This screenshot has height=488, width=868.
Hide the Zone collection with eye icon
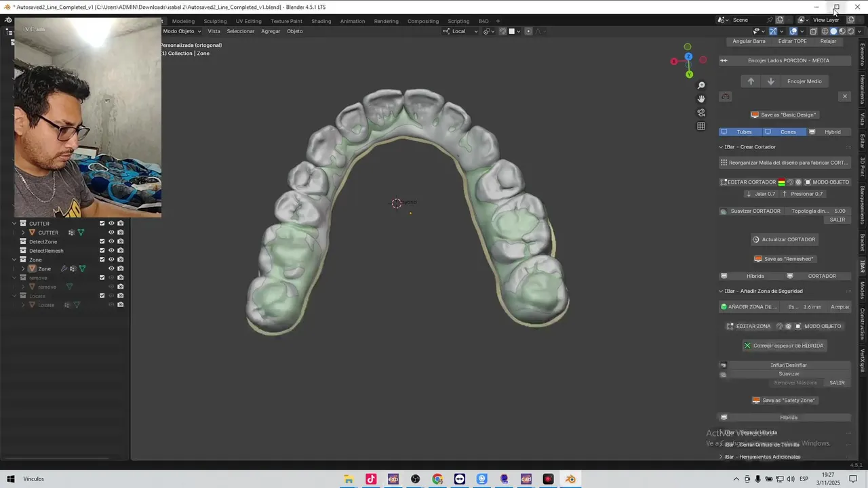point(111,260)
